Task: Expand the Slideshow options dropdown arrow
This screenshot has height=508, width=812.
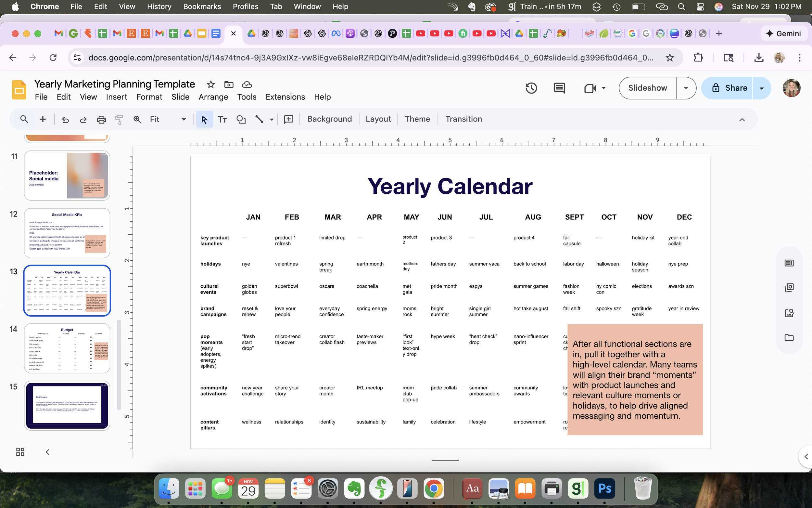Action: point(686,88)
